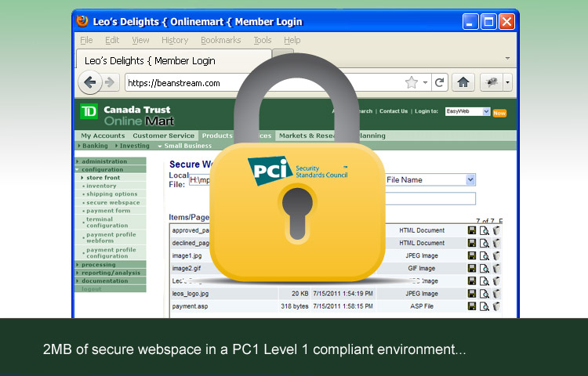Open the Edit menu
588x376 pixels.
[112, 40]
